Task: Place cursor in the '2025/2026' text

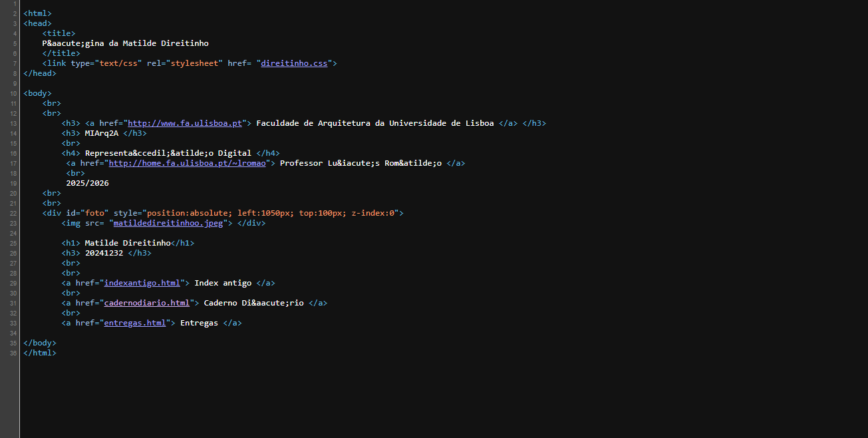Action: (x=87, y=183)
